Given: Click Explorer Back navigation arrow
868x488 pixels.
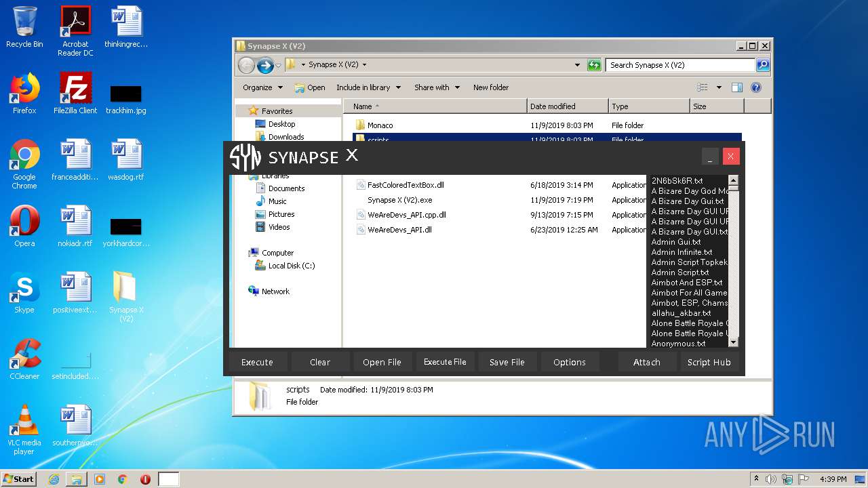Looking at the screenshot, I should click(246, 65).
